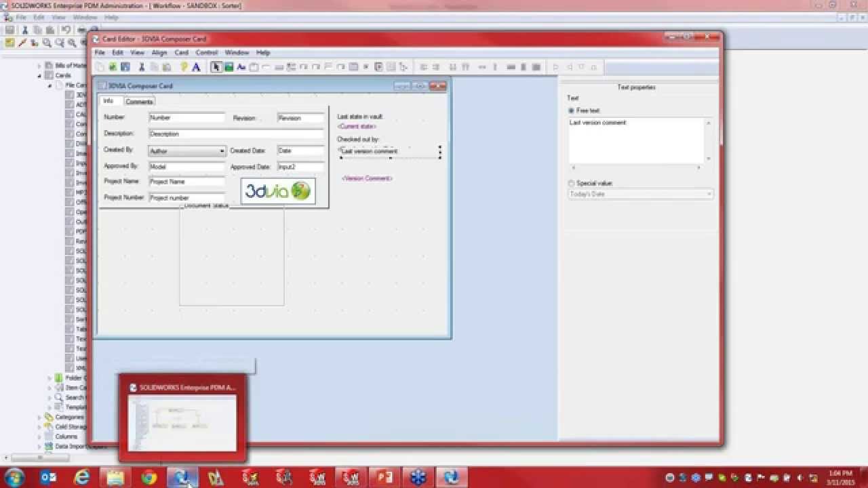This screenshot has height=488, width=868.
Task: Open the Control menu in Card Editor
Action: coord(207,52)
